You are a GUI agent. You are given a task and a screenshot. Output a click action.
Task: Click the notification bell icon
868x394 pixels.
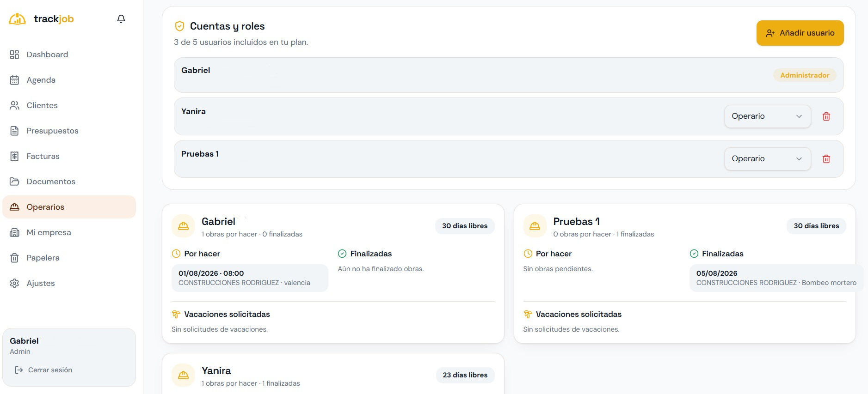pyautogui.click(x=121, y=19)
